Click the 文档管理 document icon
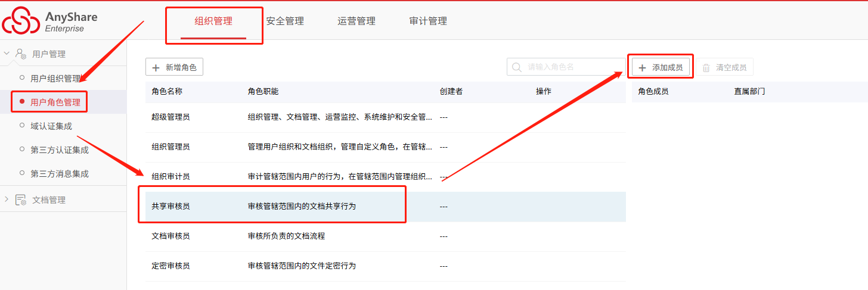The image size is (868, 290). point(21,200)
